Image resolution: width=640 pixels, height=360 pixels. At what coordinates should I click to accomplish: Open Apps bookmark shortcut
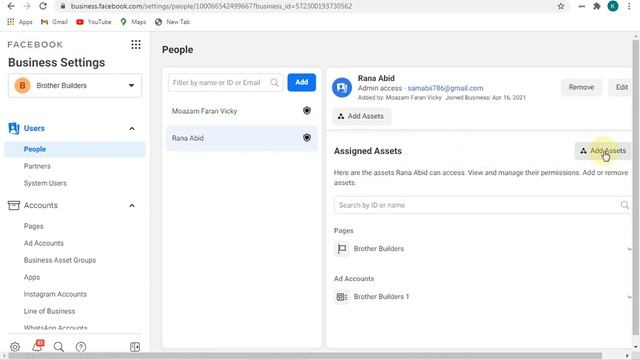pos(20,22)
